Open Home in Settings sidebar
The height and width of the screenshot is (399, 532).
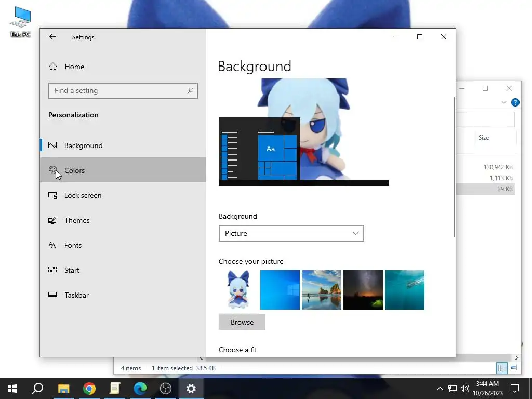tap(123, 66)
